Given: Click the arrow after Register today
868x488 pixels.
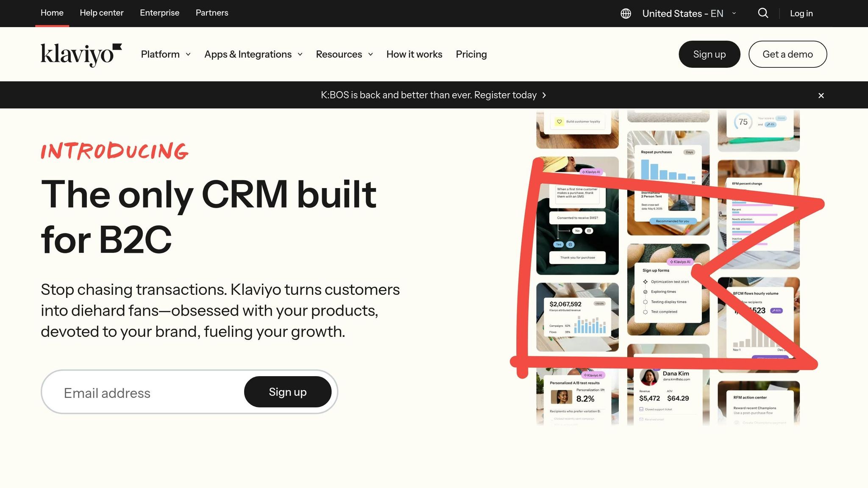Looking at the screenshot, I should [544, 95].
